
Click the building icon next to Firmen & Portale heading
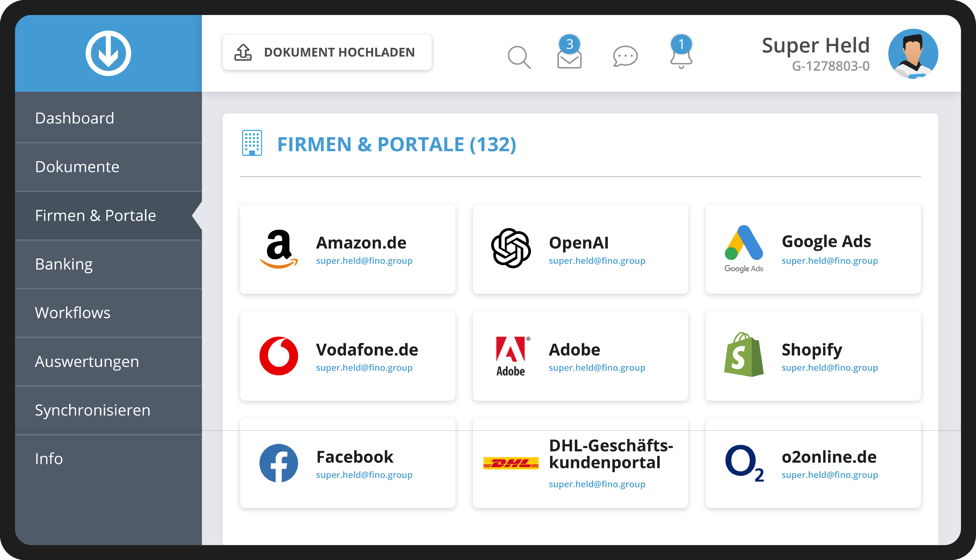pos(252,143)
